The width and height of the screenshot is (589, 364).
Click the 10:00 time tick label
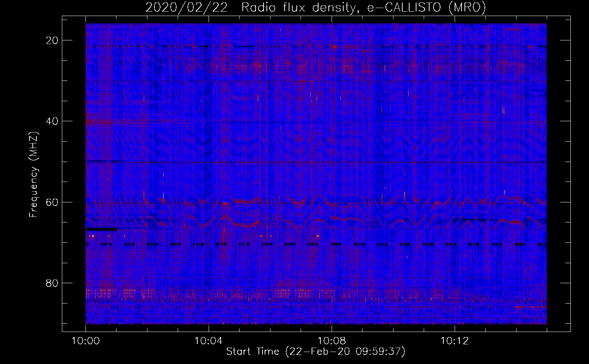[x=86, y=341]
